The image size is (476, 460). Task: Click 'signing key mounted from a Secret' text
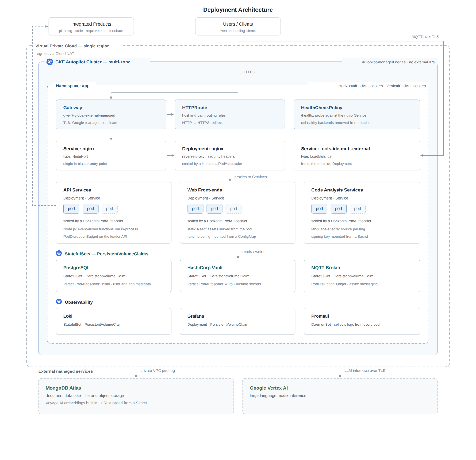(340, 237)
